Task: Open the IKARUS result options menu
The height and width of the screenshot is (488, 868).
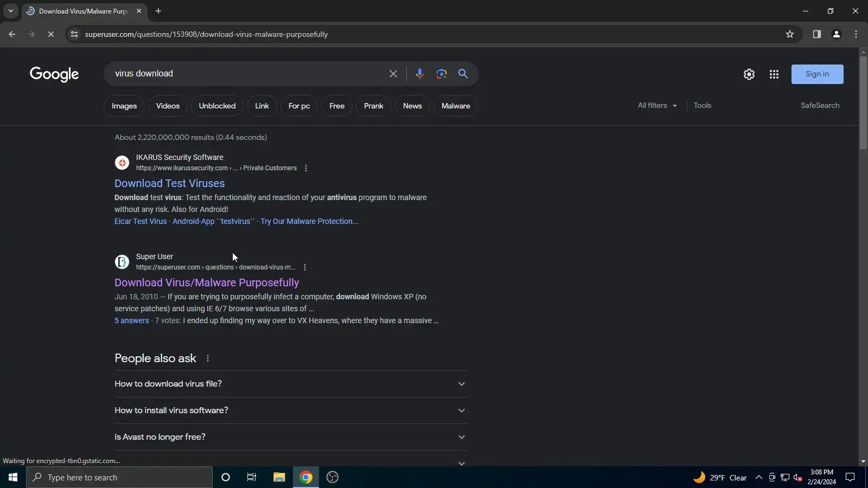Action: point(306,168)
